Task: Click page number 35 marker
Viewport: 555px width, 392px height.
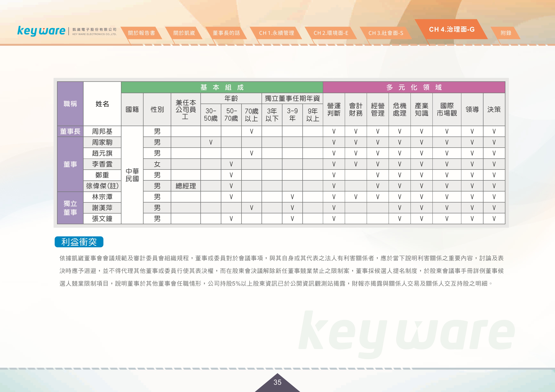Action: point(277,382)
